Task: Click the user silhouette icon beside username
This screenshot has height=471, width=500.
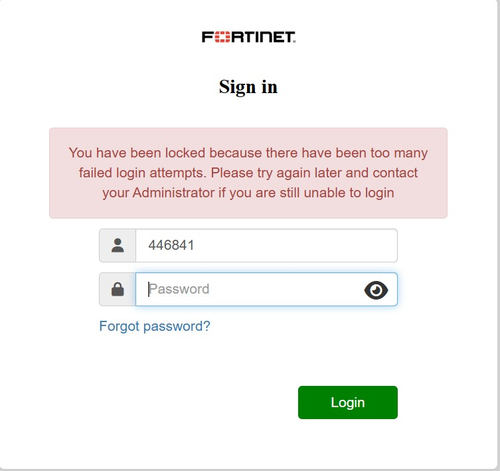Action: pyautogui.click(x=117, y=245)
